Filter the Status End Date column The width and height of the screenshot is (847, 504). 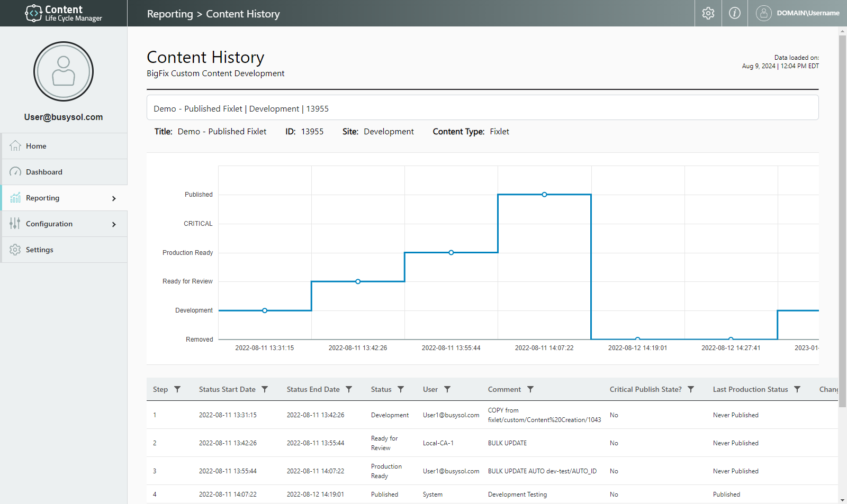click(349, 389)
